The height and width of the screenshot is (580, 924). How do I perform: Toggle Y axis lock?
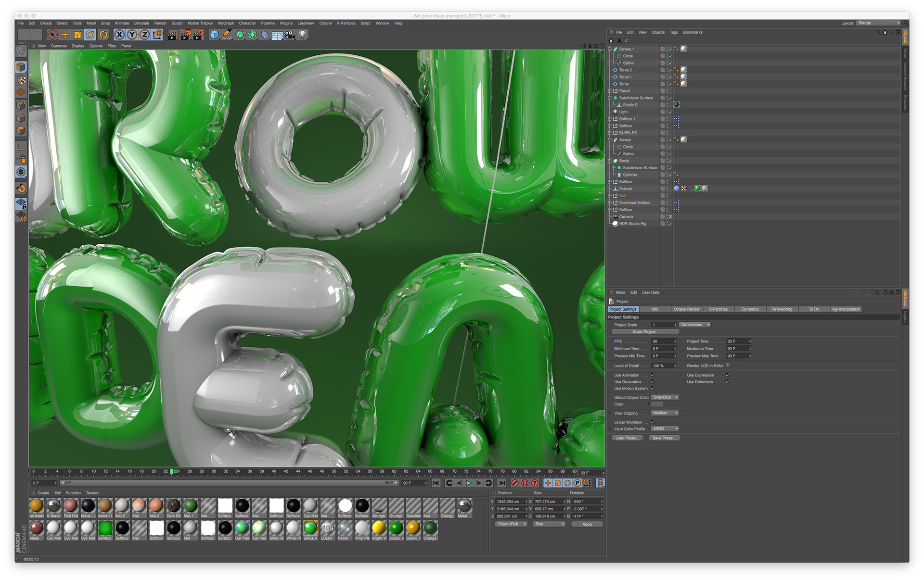coord(132,35)
